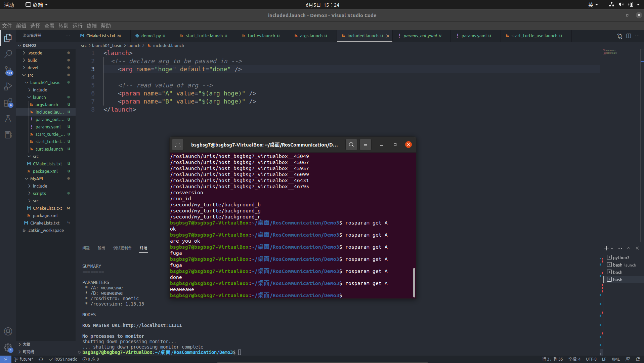The width and height of the screenshot is (644, 363).
Task: Click the feedback icon in status bar
Action: coord(628,359)
